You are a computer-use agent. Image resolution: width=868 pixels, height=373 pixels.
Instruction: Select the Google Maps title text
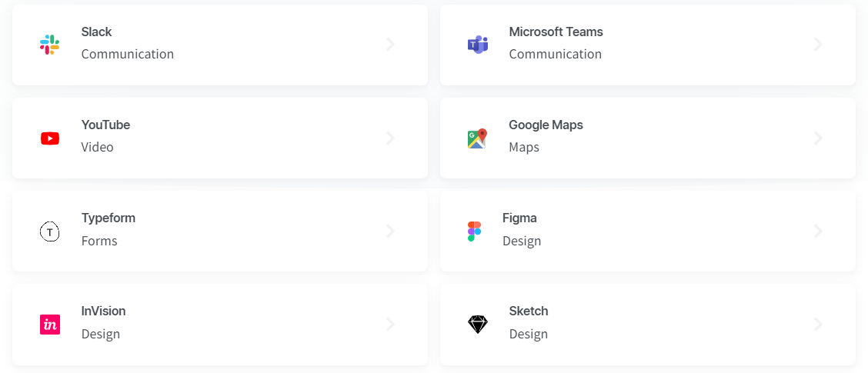point(546,125)
